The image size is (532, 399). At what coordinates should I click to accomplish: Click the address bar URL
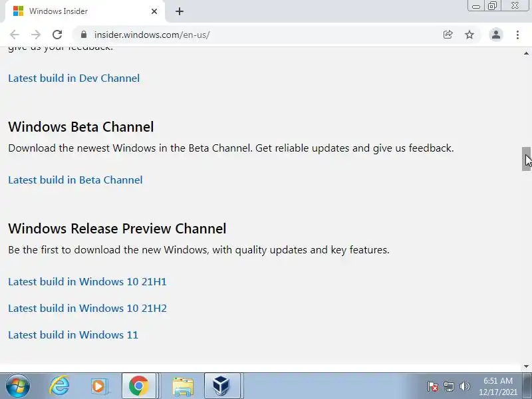(x=152, y=35)
